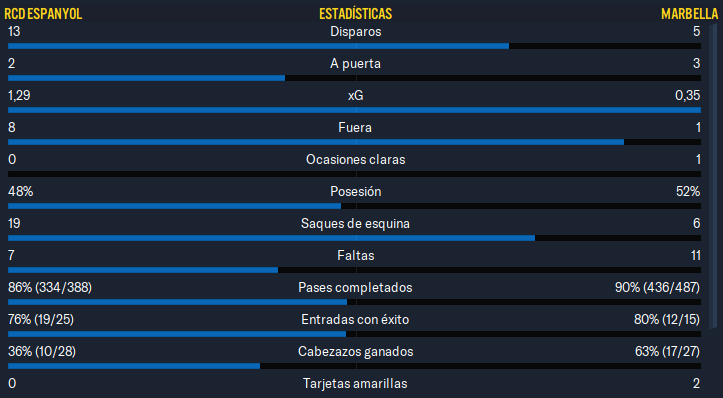The width and height of the screenshot is (723, 398).
Task: Click the RCD Espanyol team header
Action: coord(43,14)
